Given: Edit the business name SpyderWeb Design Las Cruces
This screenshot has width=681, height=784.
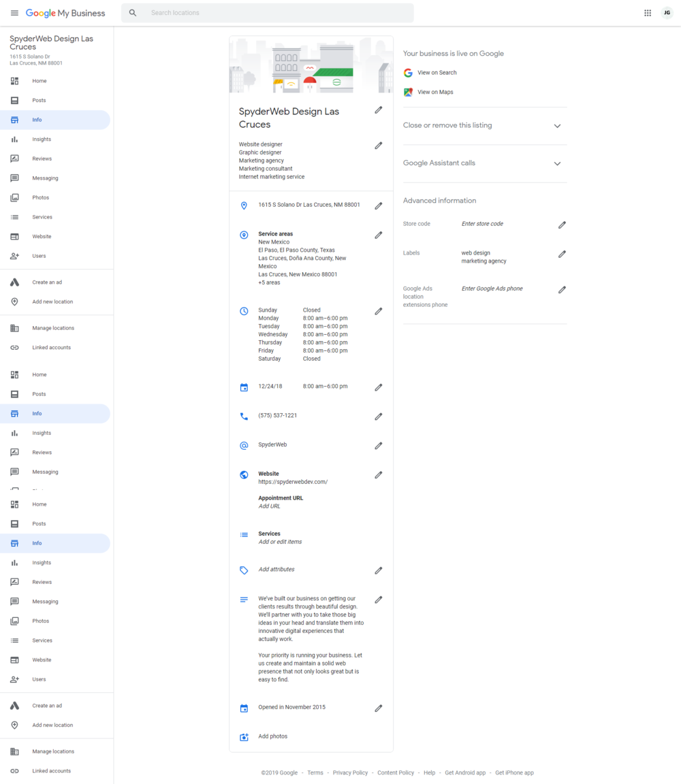Looking at the screenshot, I should tap(379, 110).
